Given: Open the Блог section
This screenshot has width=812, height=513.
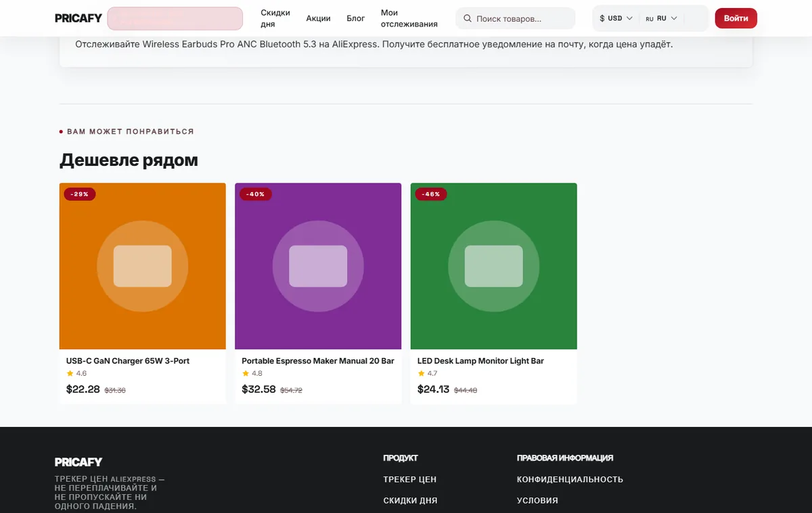Looking at the screenshot, I should [x=356, y=18].
